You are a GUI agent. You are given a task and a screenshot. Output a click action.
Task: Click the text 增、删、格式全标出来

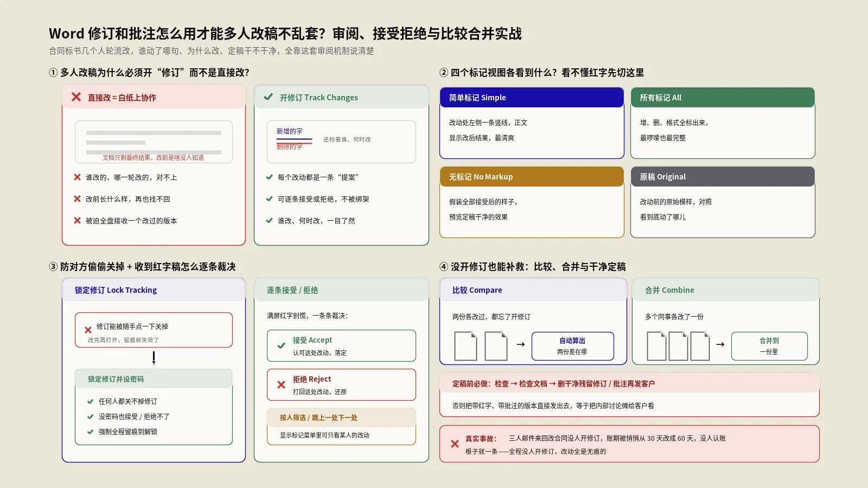[674, 123]
